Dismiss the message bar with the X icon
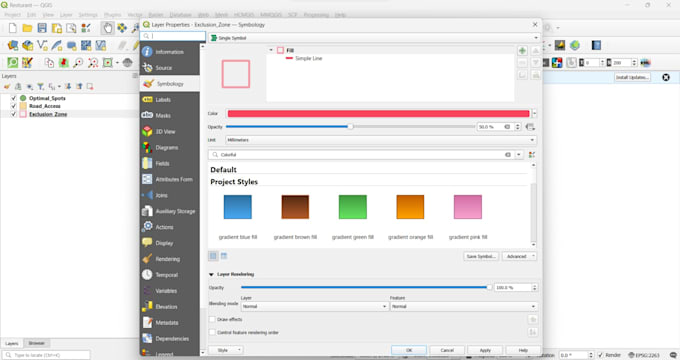This screenshot has height=360, width=680. tap(666, 77)
